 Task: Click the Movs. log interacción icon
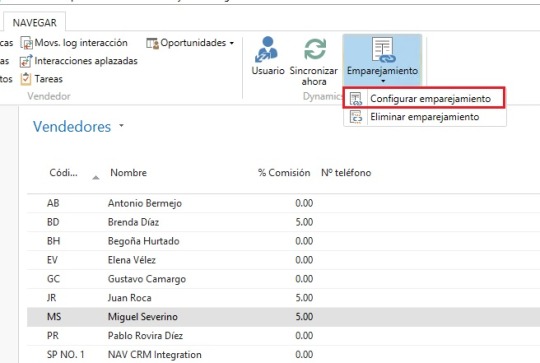[x=27, y=43]
